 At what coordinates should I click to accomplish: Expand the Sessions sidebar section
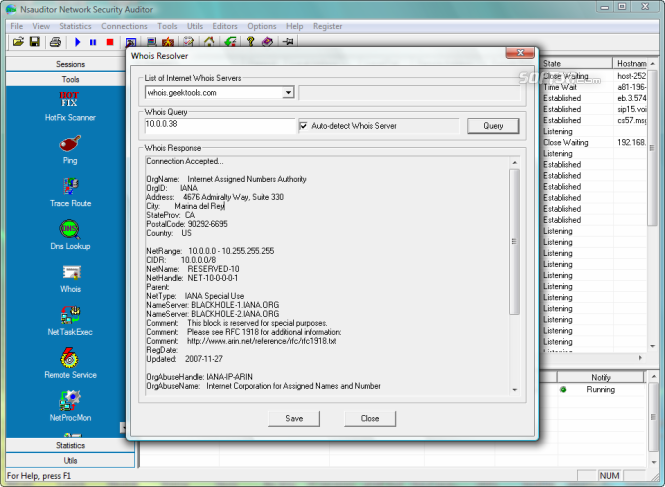click(x=70, y=64)
